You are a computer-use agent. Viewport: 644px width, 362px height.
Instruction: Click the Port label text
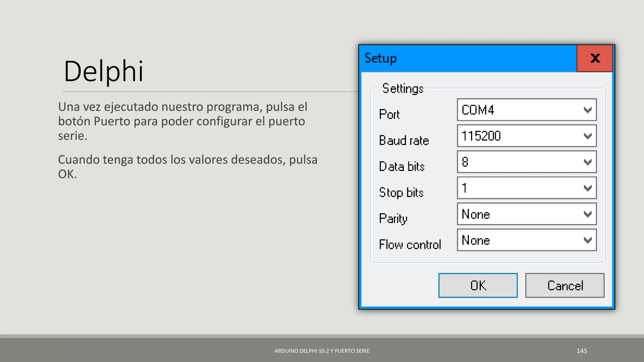pyautogui.click(x=389, y=114)
